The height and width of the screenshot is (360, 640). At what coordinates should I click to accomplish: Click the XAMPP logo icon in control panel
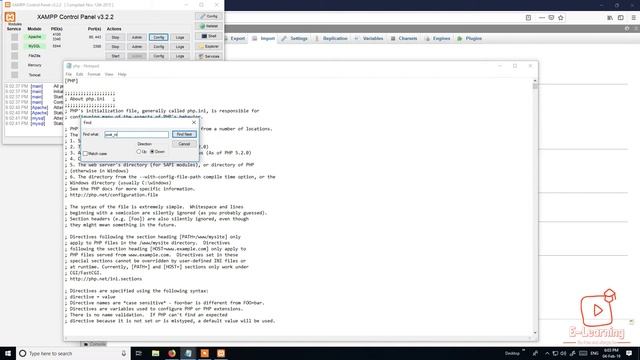(x=10, y=17)
